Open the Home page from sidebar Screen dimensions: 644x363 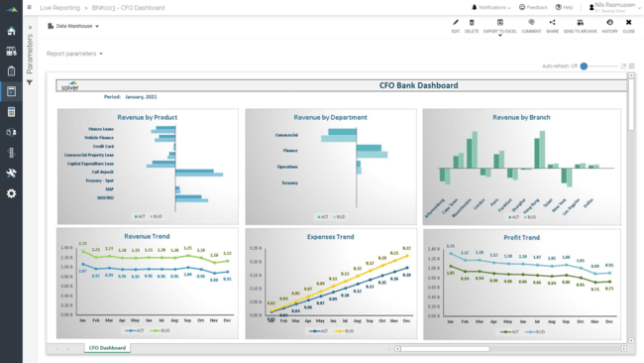11,31
